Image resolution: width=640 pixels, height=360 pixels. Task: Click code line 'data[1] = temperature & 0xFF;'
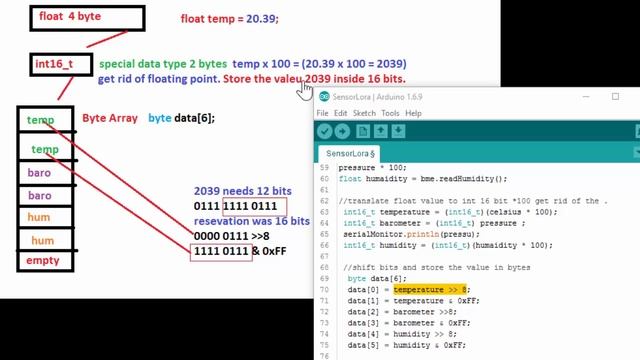point(413,301)
